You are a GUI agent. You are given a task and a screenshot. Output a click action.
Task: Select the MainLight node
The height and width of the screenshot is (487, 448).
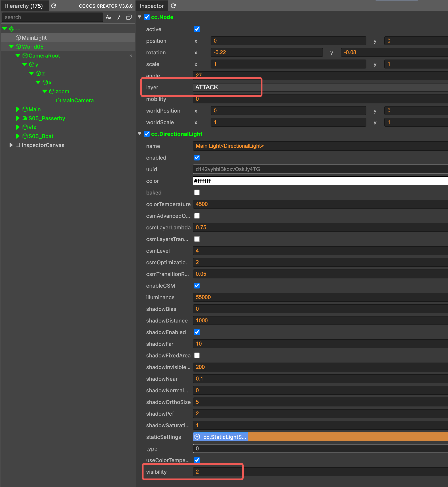click(34, 38)
